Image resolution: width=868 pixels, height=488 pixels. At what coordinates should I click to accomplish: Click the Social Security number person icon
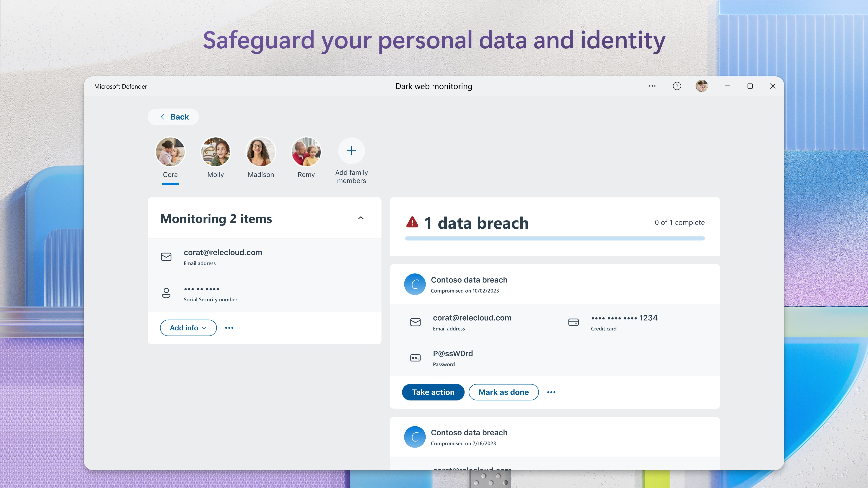tap(166, 293)
